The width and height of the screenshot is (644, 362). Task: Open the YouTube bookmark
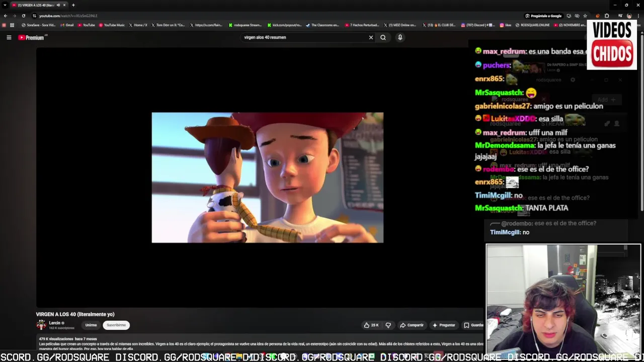tap(87, 25)
